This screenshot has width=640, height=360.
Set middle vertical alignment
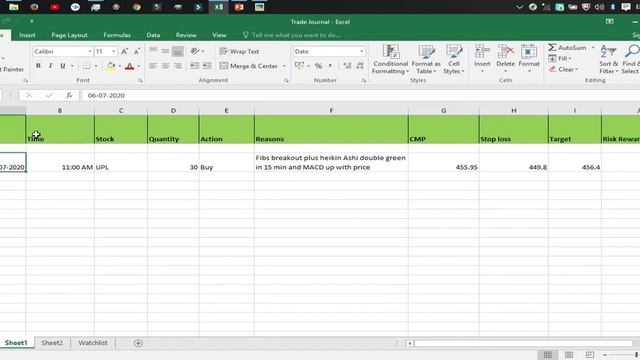tap(165, 51)
